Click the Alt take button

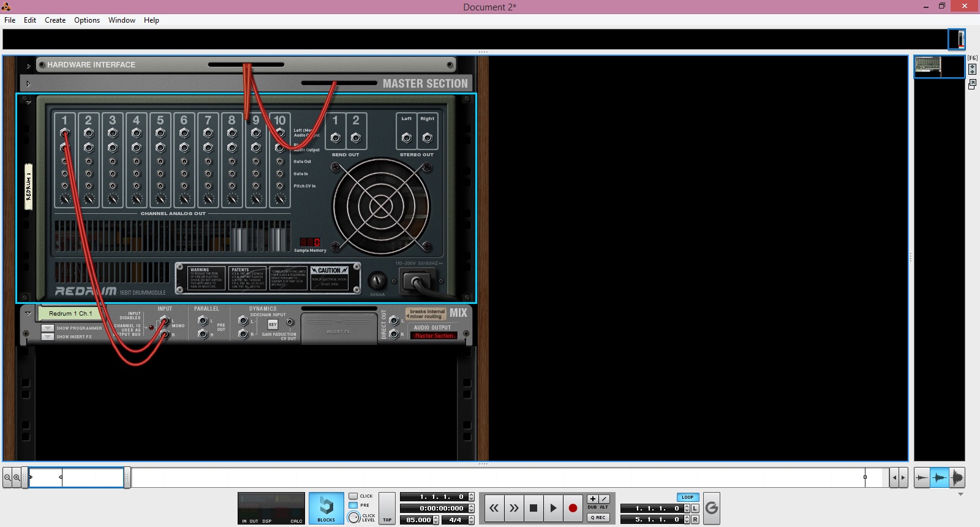click(604, 499)
